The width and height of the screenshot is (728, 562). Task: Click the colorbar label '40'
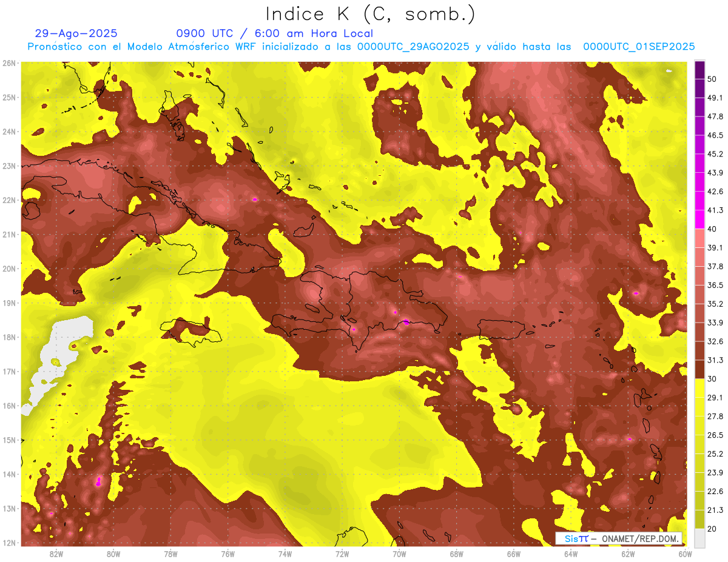(712, 229)
